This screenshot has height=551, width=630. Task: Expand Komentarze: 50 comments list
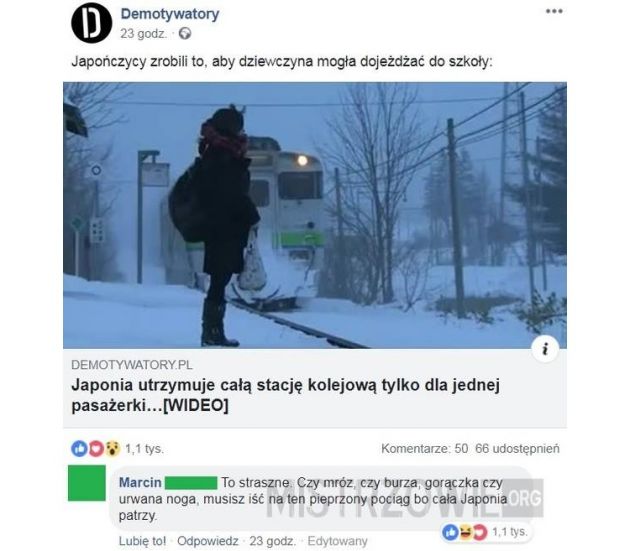(424, 449)
